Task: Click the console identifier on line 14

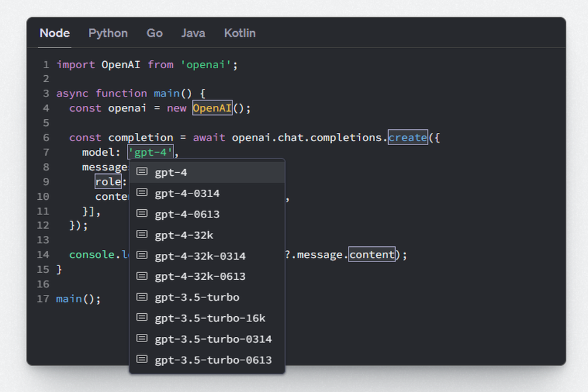Action: click(x=92, y=255)
